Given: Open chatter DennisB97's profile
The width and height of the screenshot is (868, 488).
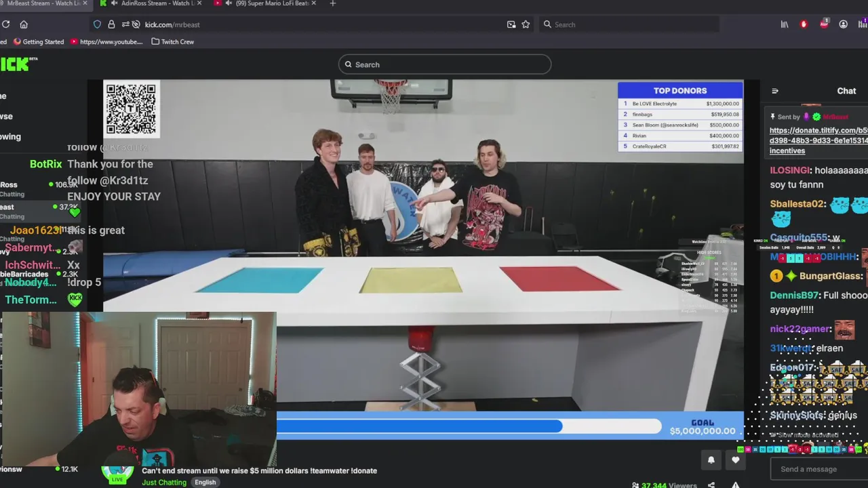Looking at the screenshot, I should [795, 296].
